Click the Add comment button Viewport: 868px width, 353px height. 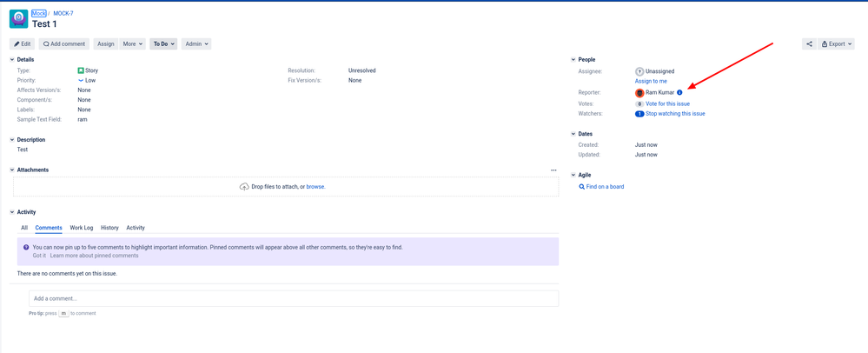tap(64, 43)
